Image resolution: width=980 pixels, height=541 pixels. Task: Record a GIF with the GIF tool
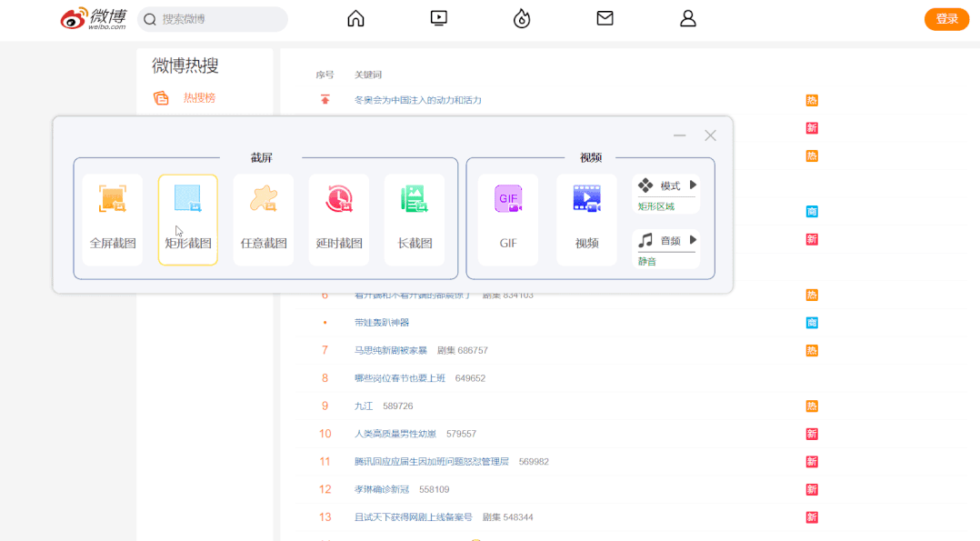(x=508, y=219)
